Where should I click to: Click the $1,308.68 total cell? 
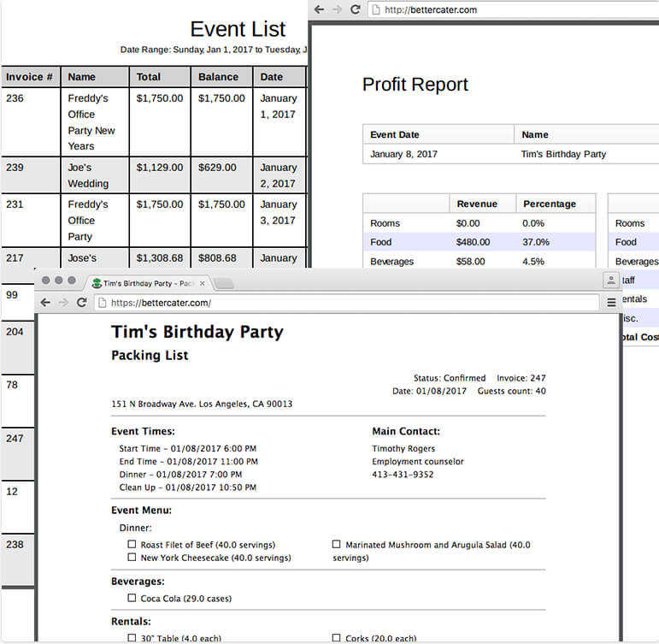(x=160, y=257)
